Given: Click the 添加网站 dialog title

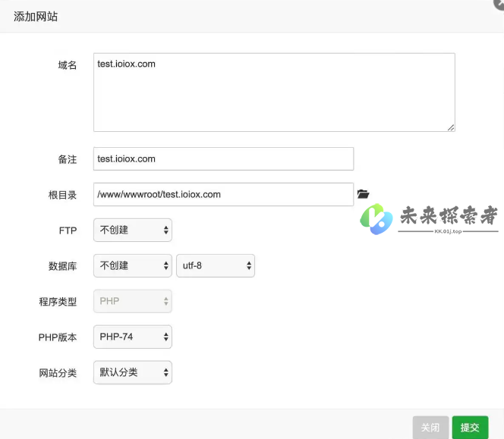Looking at the screenshot, I should (x=36, y=16).
